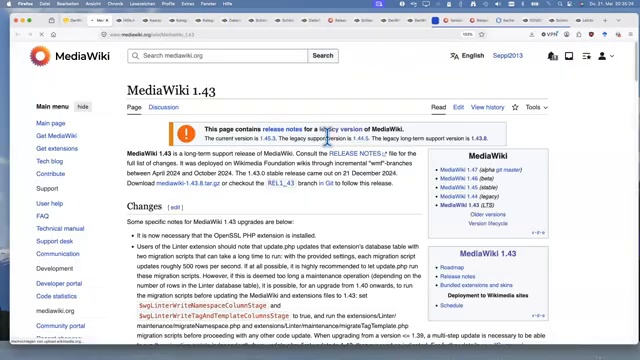Click the Firefox home button
This screenshot has height=360, width=640.
pyautogui.click(x=53, y=35)
